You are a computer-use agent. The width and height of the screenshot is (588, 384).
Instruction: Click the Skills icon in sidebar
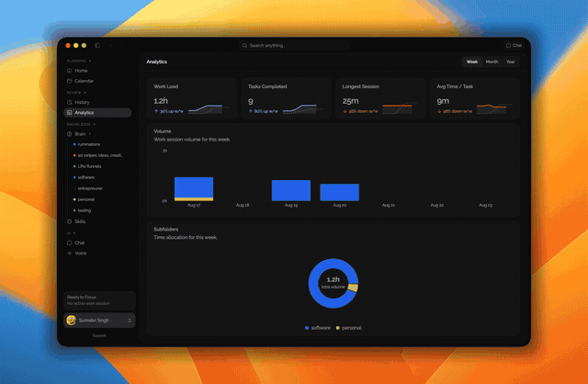[x=70, y=221]
